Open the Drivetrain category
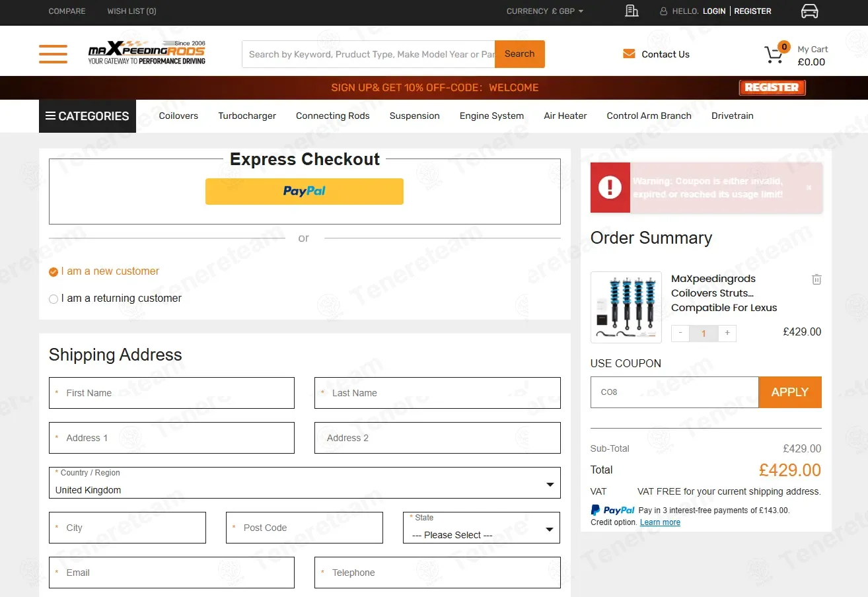Viewport: 868px width, 597px height. coord(733,116)
